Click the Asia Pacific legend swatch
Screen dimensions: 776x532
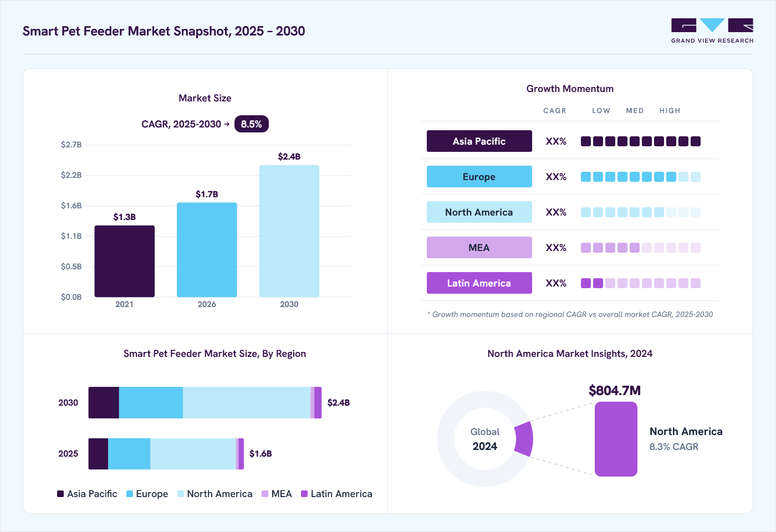click(x=60, y=494)
